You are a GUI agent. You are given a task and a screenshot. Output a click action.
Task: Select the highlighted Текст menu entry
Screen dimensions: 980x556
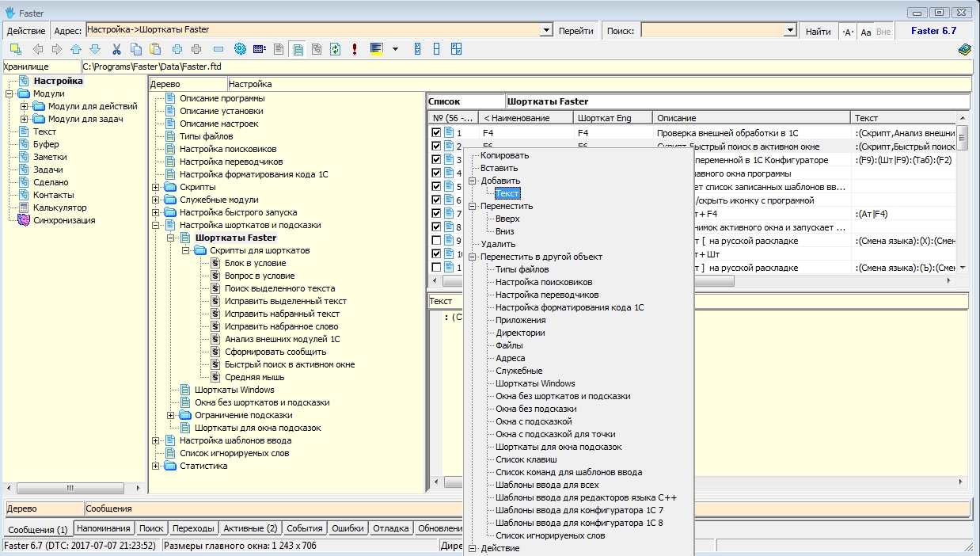[x=507, y=193]
